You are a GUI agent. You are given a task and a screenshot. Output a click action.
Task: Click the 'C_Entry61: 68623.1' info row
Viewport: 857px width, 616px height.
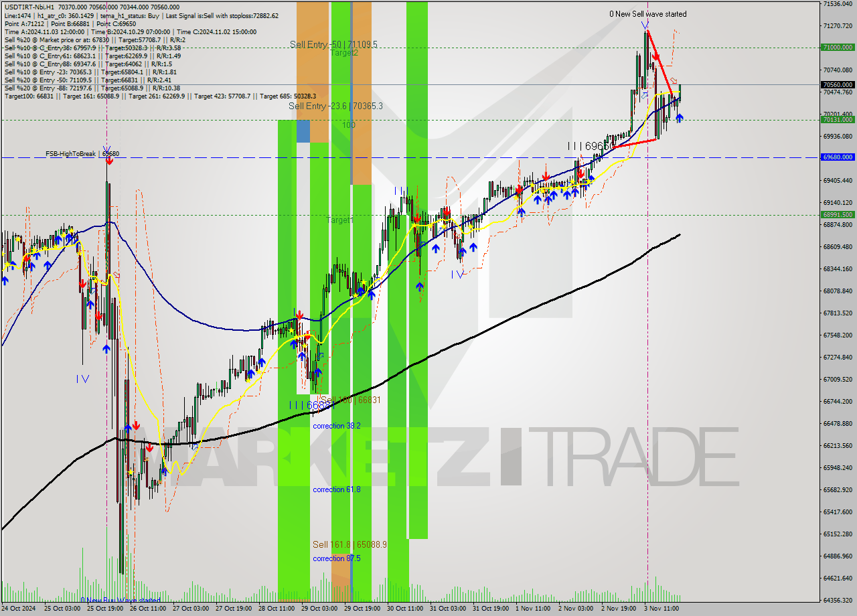92,56
